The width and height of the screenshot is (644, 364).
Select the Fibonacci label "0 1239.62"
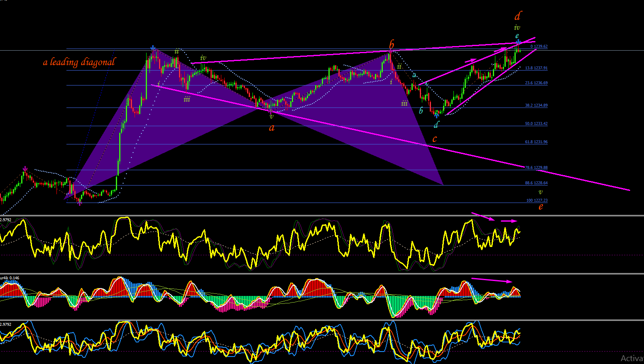point(539,46)
